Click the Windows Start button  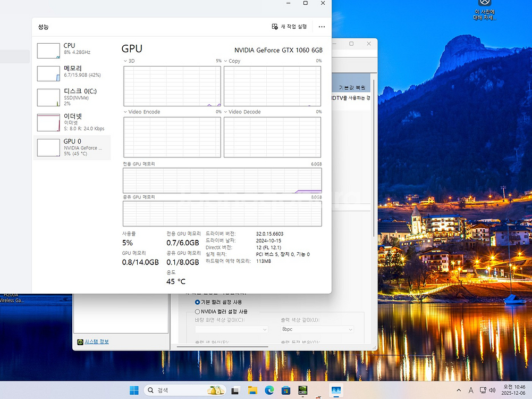point(134,390)
